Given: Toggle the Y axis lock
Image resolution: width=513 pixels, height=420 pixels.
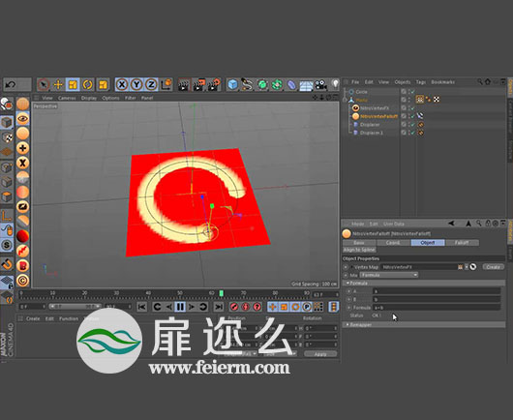Looking at the screenshot, I should point(136,85).
